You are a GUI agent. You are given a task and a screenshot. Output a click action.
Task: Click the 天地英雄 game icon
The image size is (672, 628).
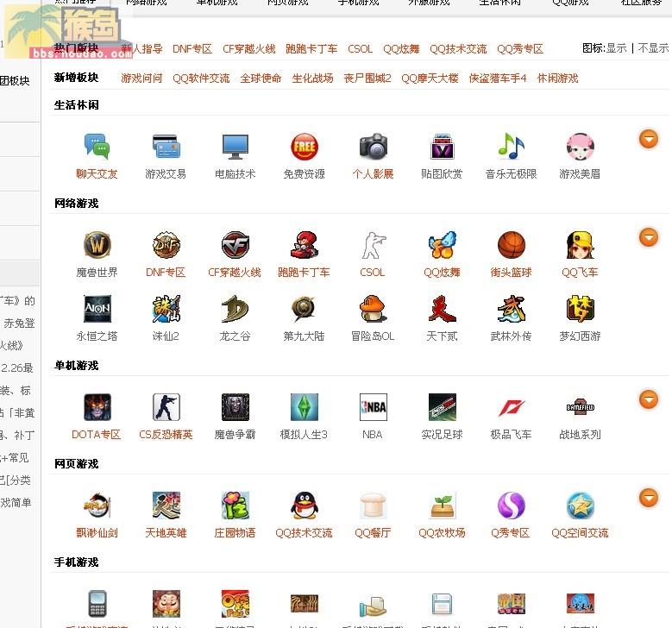point(166,505)
